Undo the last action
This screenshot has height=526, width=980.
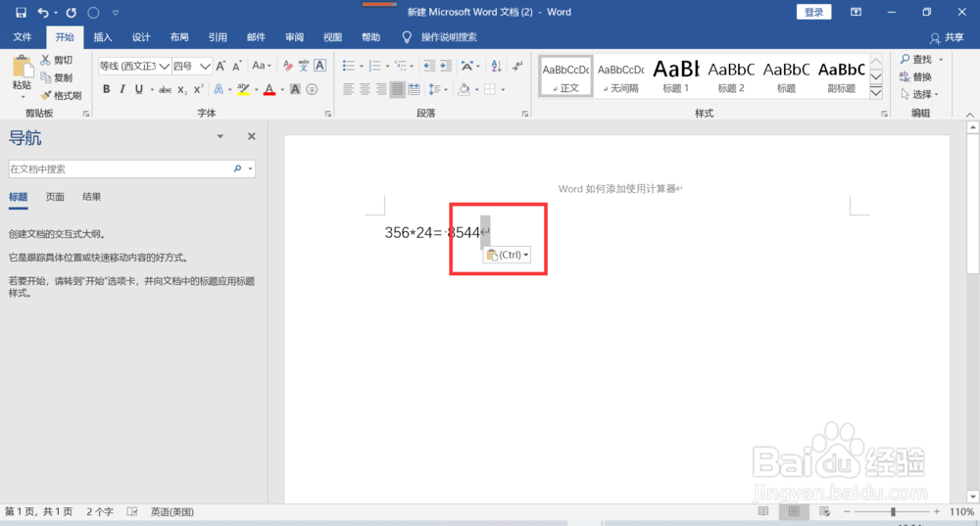click(43, 13)
